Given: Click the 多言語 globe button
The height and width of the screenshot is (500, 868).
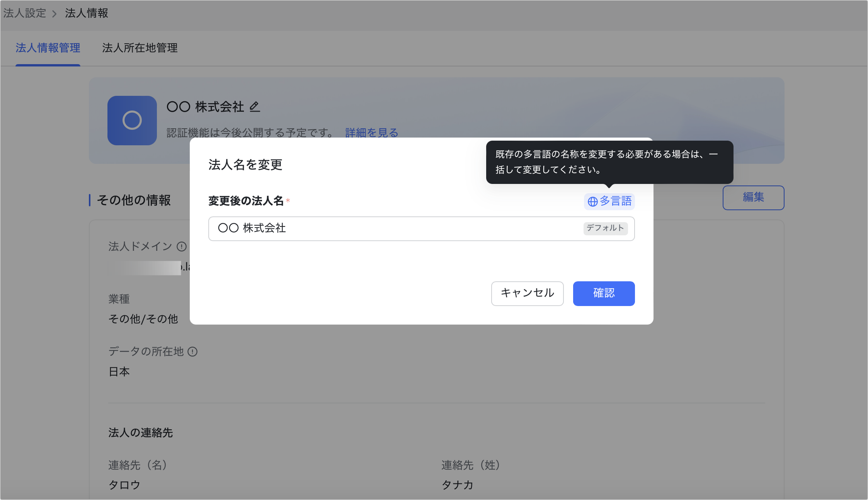Looking at the screenshot, I should pos(609,201).
